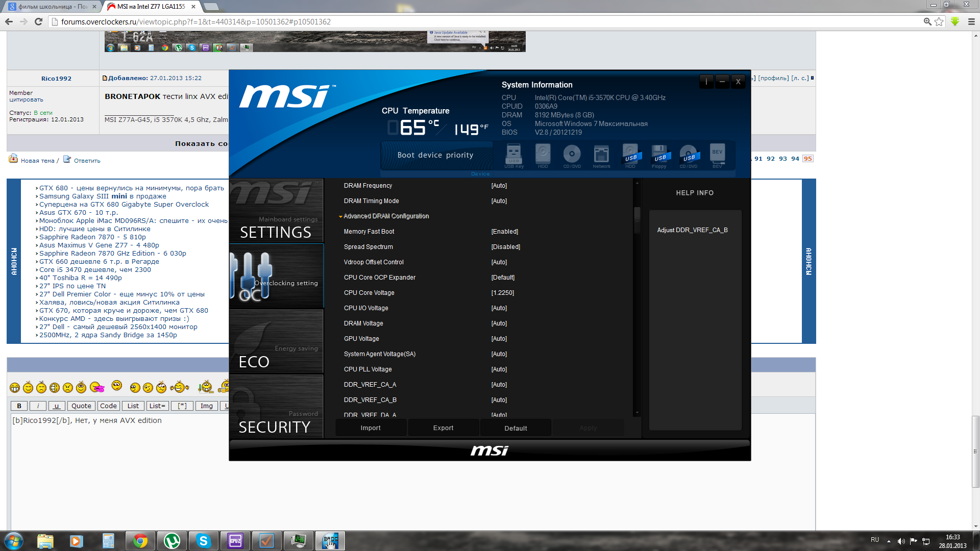Open CPU Core Voltage 1.2250 value
This screenshot has width=980, height=551.
click(x=502, y=293)
